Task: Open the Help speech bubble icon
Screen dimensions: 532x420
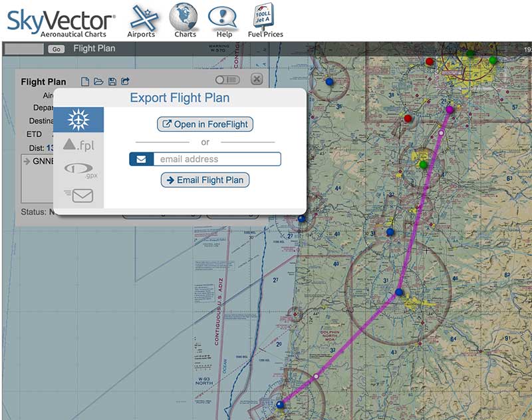Action: point(223,21)
